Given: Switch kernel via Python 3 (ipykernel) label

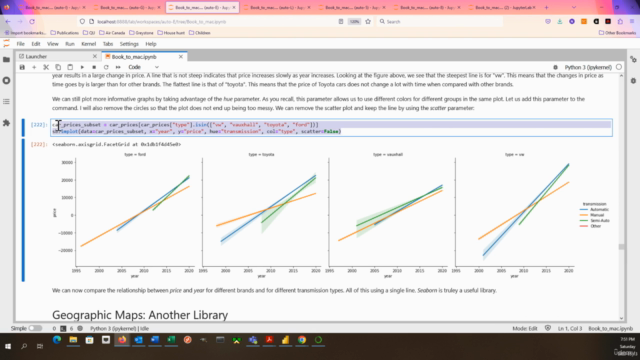Looking at the screenshot, I should pos(588,67).
